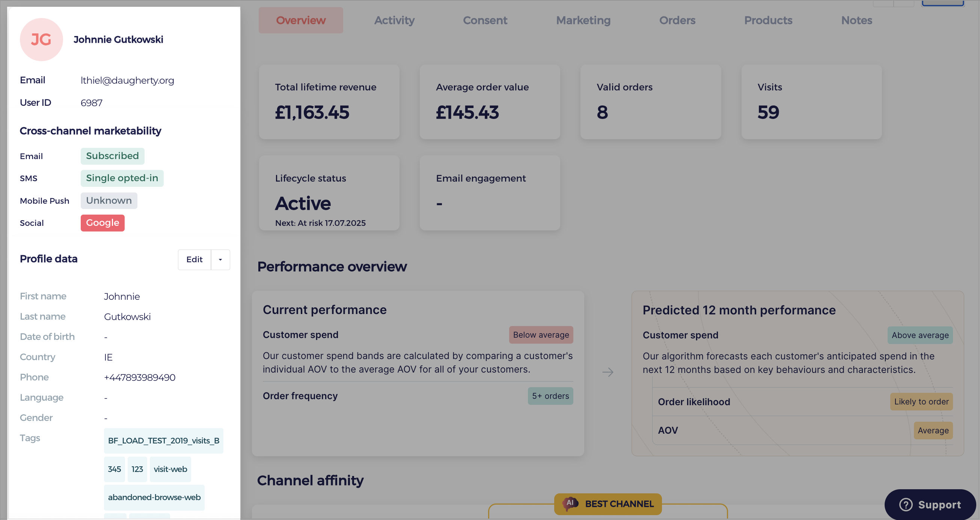
Task: Click the Below average spend badge
Action: [x=541, y=335]
